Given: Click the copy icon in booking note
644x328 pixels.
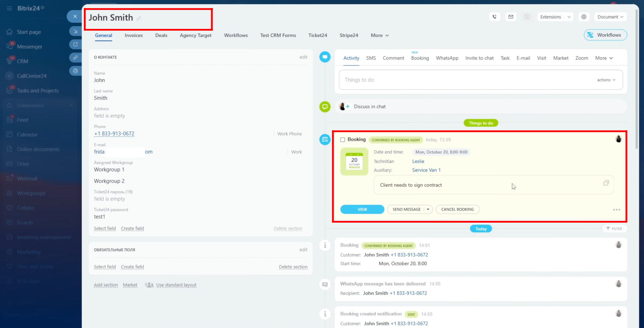Looking at the screenshot, I should (606, 183).
